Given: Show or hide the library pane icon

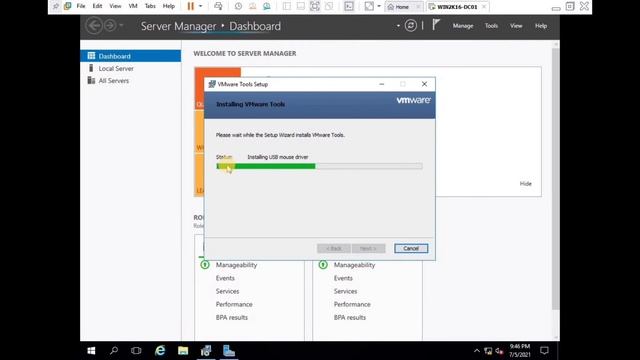Looking at the screenshot, I should 287,6.
